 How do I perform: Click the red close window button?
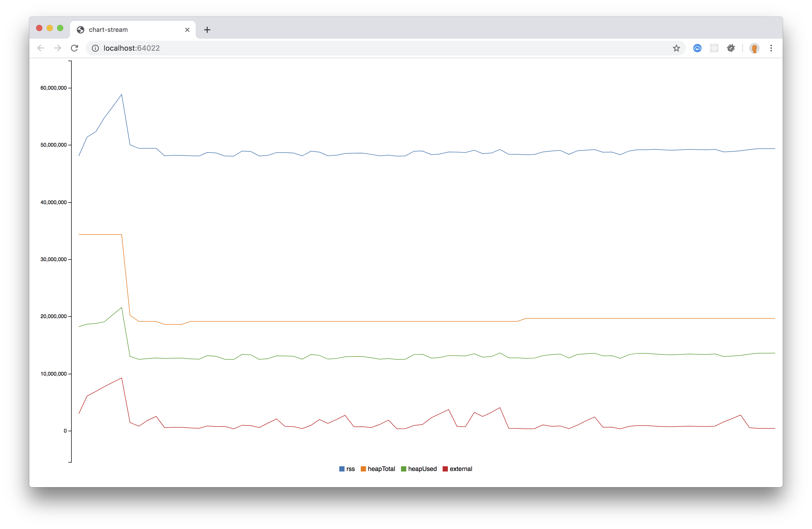[39, 28]
